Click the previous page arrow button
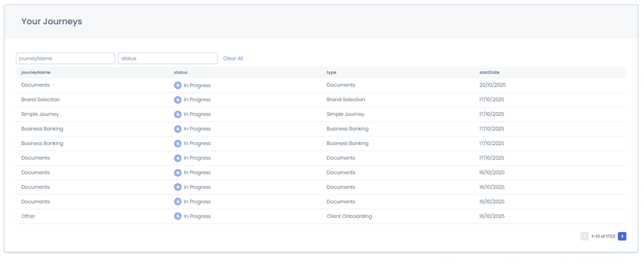Viewport: 644px width, 263px height. point(584,236)
